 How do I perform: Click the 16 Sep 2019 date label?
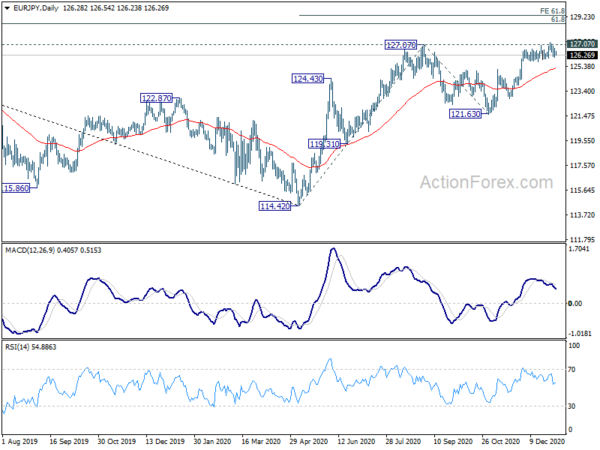tap(69, 441)
